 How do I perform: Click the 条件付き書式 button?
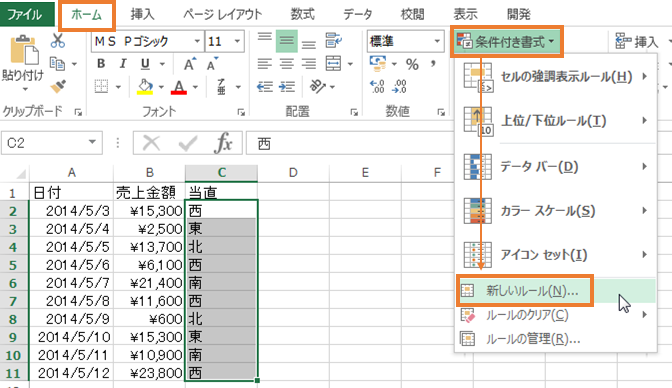coord(506,42)
